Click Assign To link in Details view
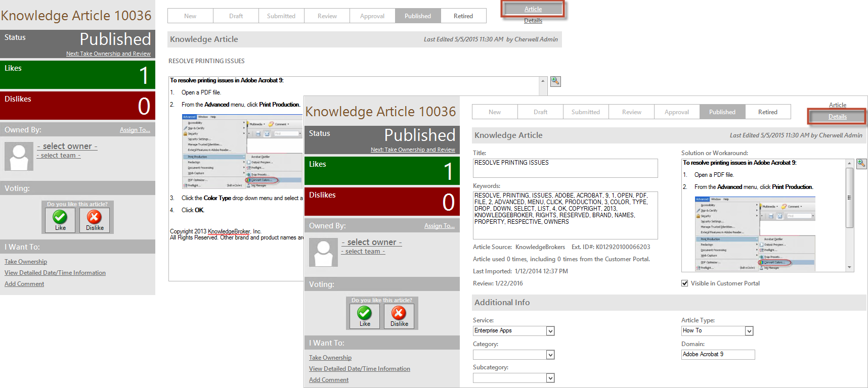Viewport: 868px width, 388px height. point(440,226)
